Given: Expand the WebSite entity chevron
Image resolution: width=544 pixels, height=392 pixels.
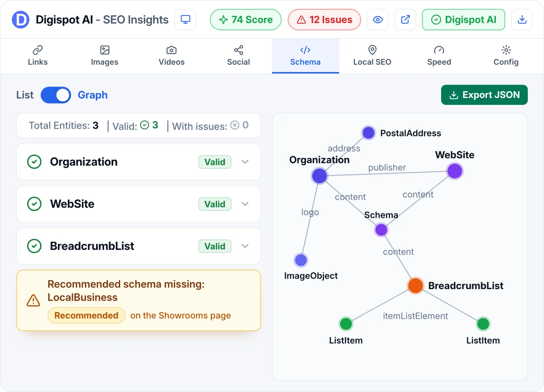Looking at the screenshot, I should (245, 204).
